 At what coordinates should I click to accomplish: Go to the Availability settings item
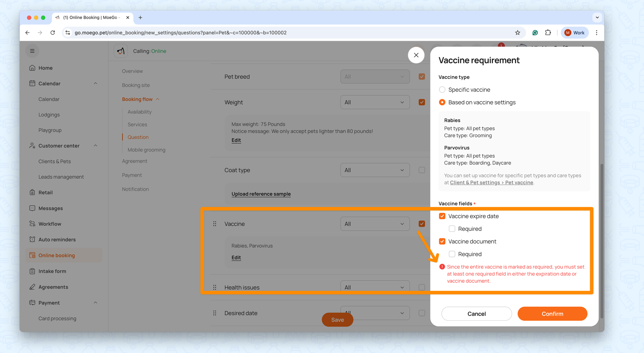coord(139,112)
